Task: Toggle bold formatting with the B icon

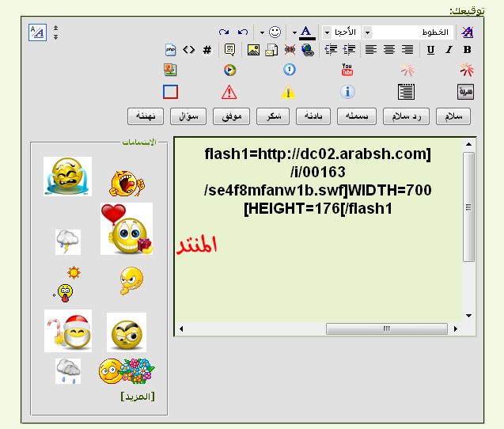Action: pyautogui.click(x=467, y=50)
